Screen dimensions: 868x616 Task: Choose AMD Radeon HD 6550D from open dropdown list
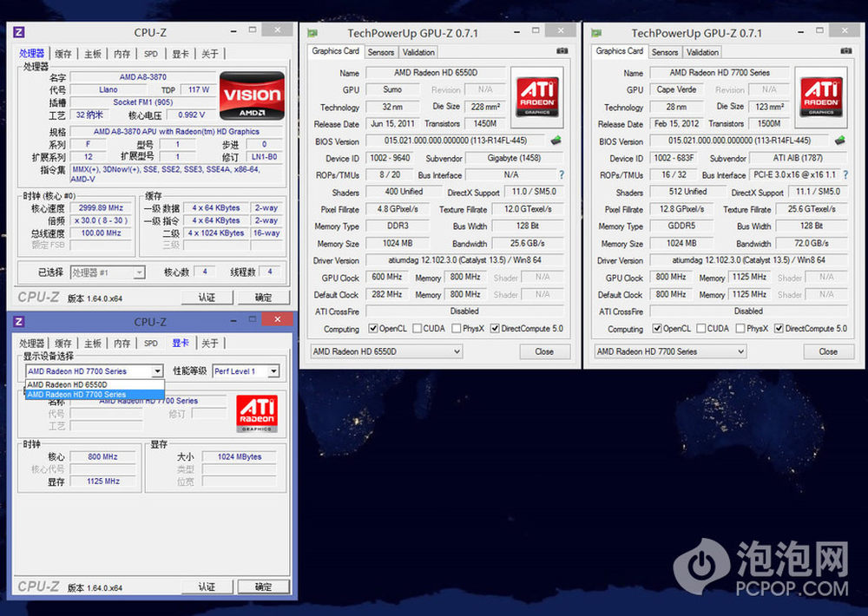coord(95,384)
